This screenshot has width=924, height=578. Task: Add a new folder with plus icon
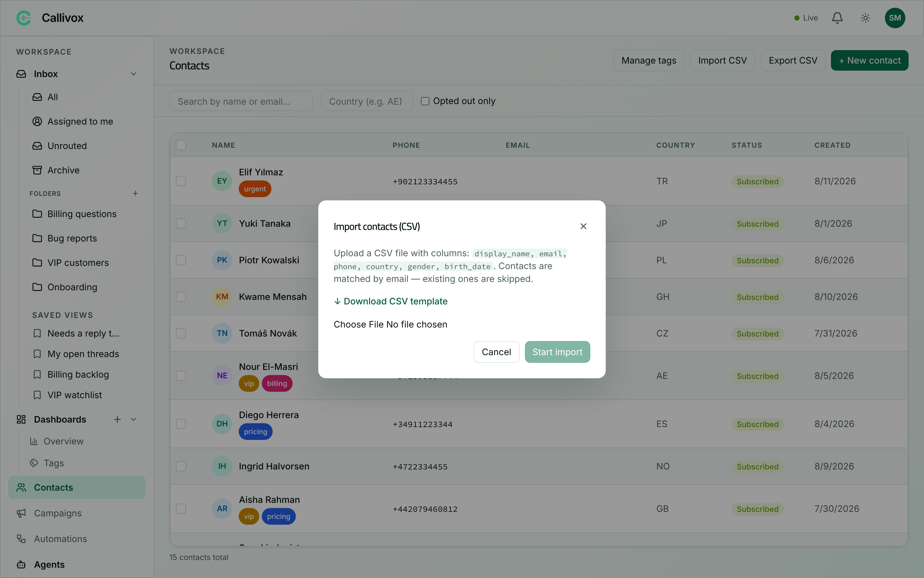[x=135, y=193]
